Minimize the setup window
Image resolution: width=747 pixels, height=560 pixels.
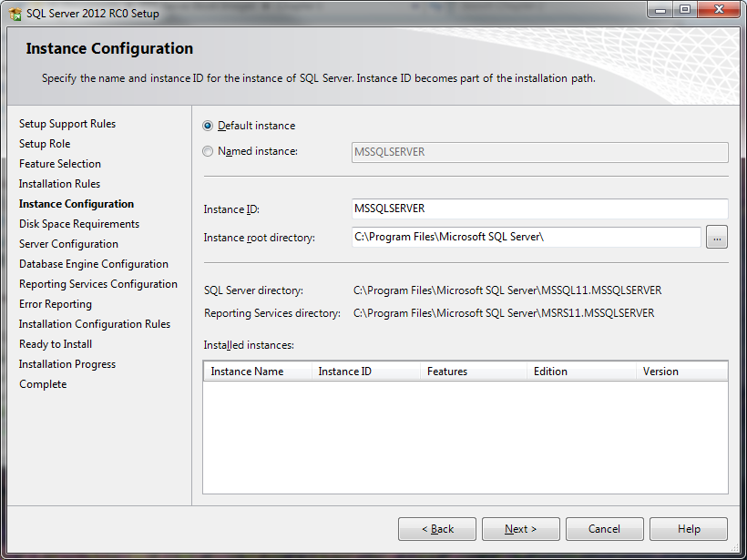click(660, 10)
